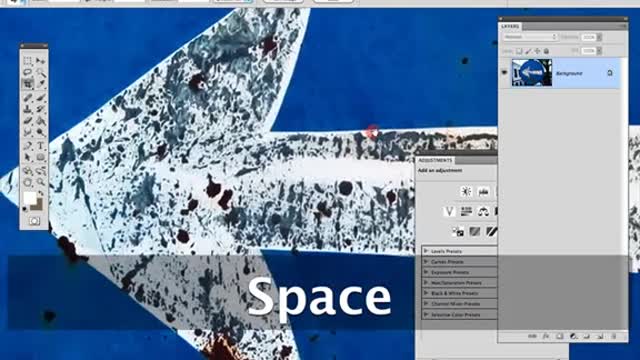Select the Shape tool

tap(40, 157)
